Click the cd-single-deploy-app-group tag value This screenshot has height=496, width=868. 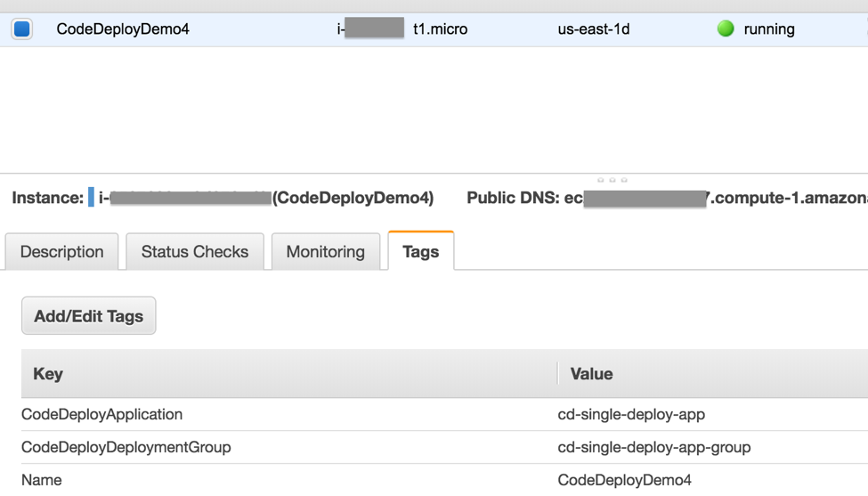click(x=653, y=447)
